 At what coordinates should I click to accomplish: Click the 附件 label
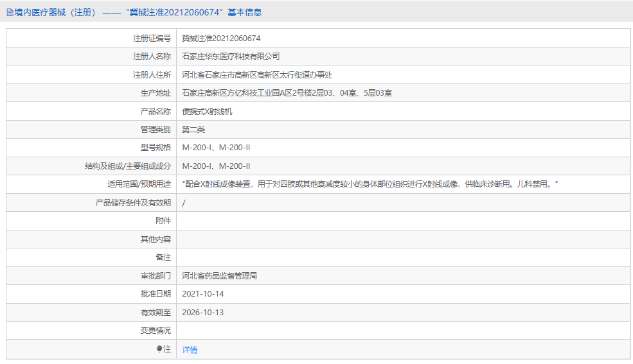(x=163, y=220)
